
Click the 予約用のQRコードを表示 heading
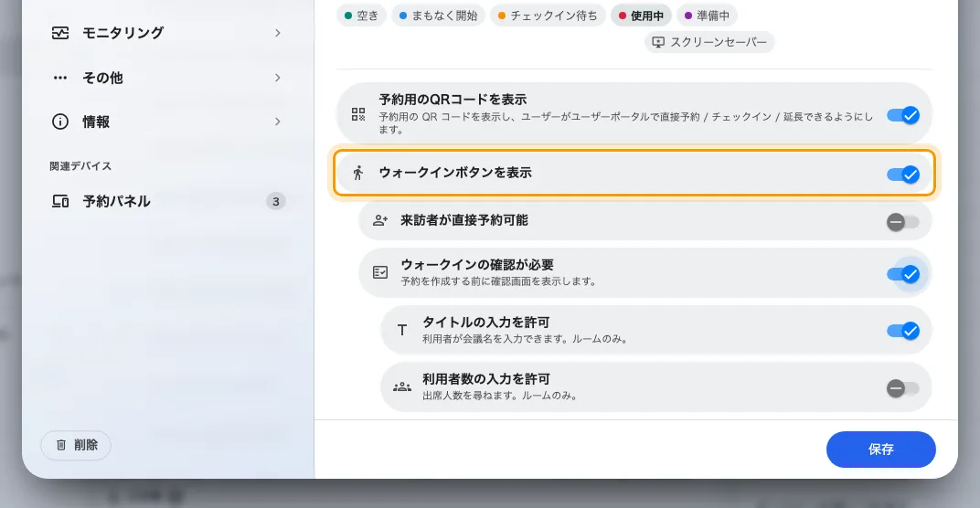[x=453, y=100]
